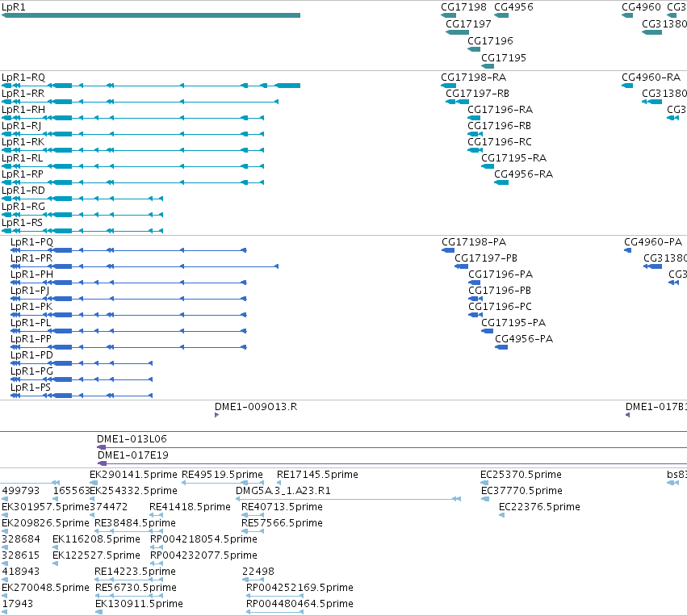The height and width of the screenshot is (616, 687).
Task: Click CG17195-PA protein label
Action: [513, 323]
